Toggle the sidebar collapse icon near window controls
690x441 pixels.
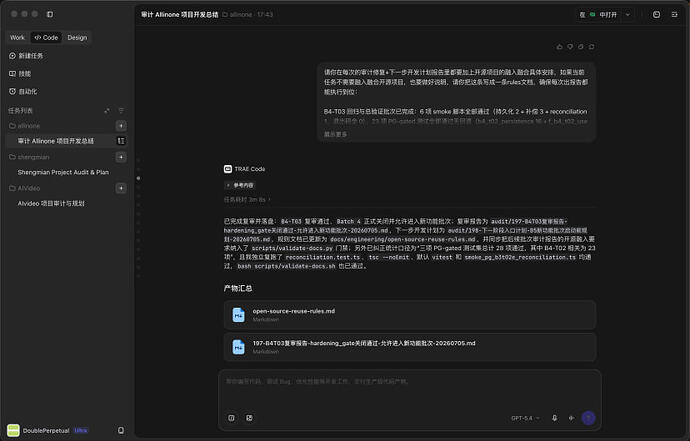pyautogui.click(x=50, y=14)
